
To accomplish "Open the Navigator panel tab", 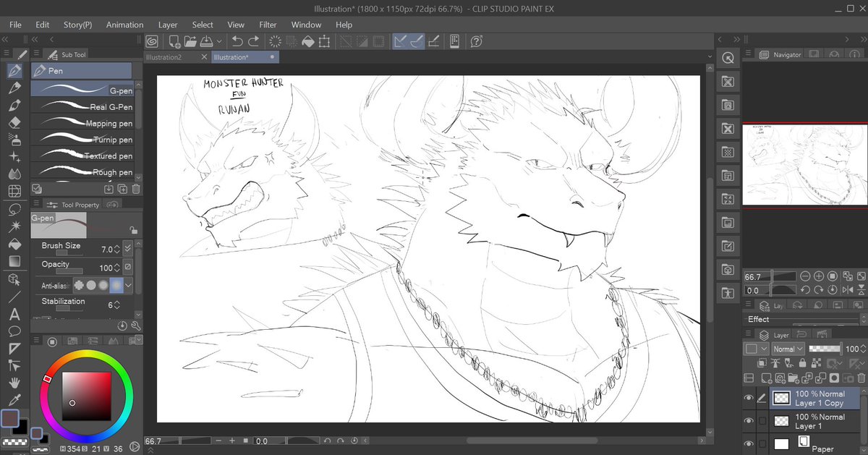I will pos(781,54).
